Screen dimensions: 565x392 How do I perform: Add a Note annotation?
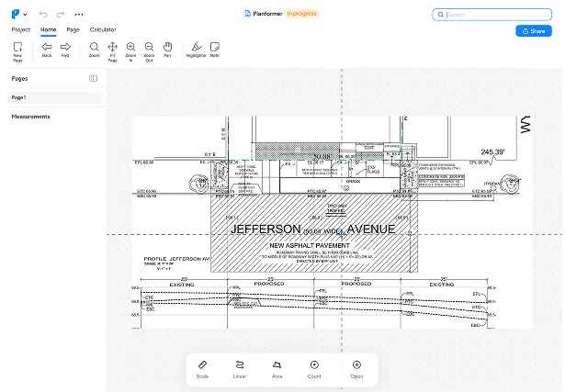point(215,47)
